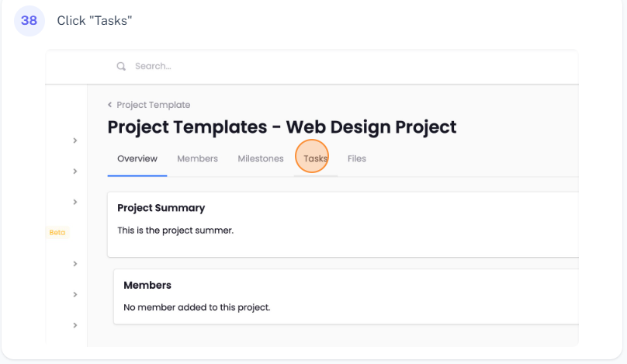This screenshot has height=364, width=627.
Task: Select the Milestones tab
Action: point(260,159)
